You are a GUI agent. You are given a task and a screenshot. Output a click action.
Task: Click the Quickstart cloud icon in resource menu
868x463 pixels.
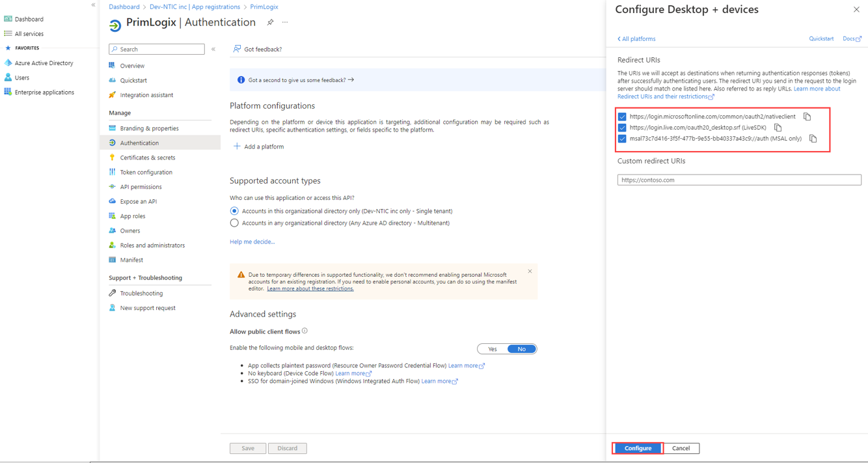tap(112, 80)
